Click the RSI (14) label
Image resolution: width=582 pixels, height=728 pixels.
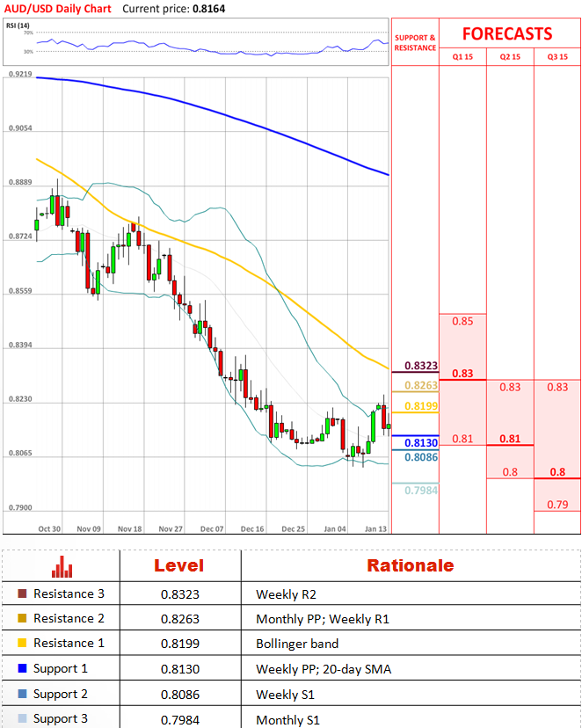tap(18, 25)
